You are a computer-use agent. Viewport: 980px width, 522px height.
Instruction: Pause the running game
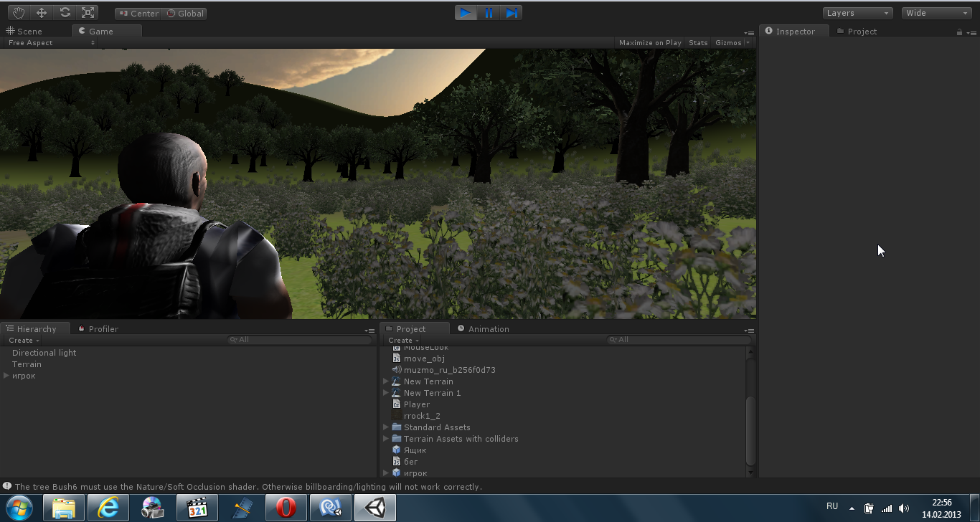click(x=489, y=13)
